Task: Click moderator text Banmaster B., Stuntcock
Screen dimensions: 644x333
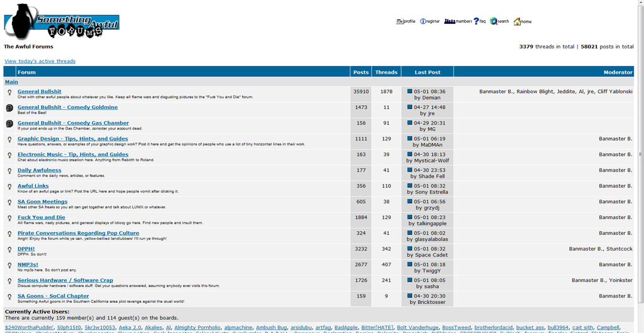Action: (x=601, y=248)
